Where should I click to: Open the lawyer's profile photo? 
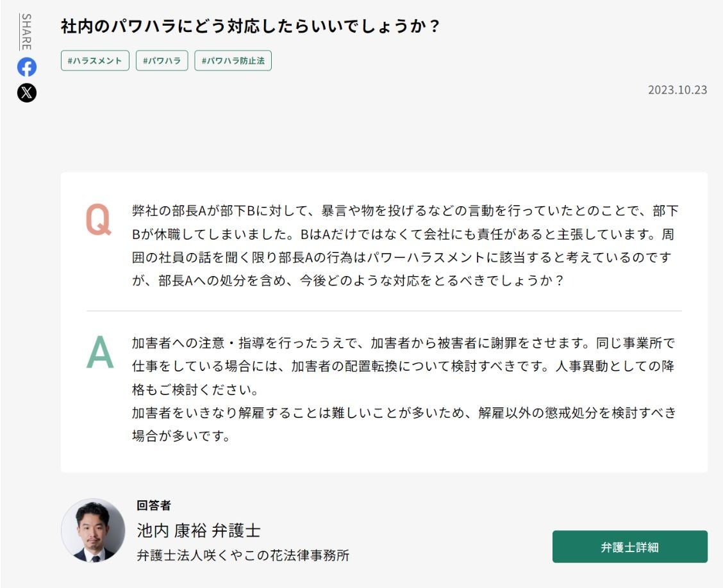click(94, 530)
